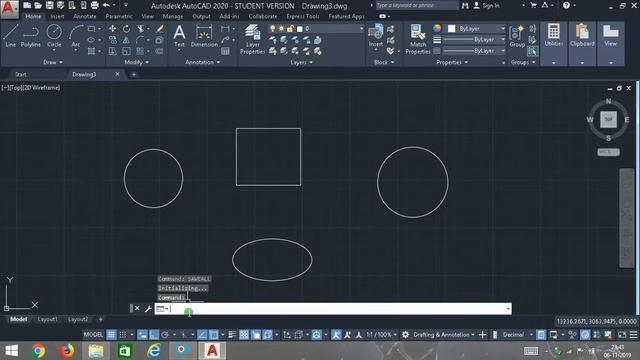Screen dimensions: 640x360
Task: Toggle snap mode in status bar
Action: point(123,335)
